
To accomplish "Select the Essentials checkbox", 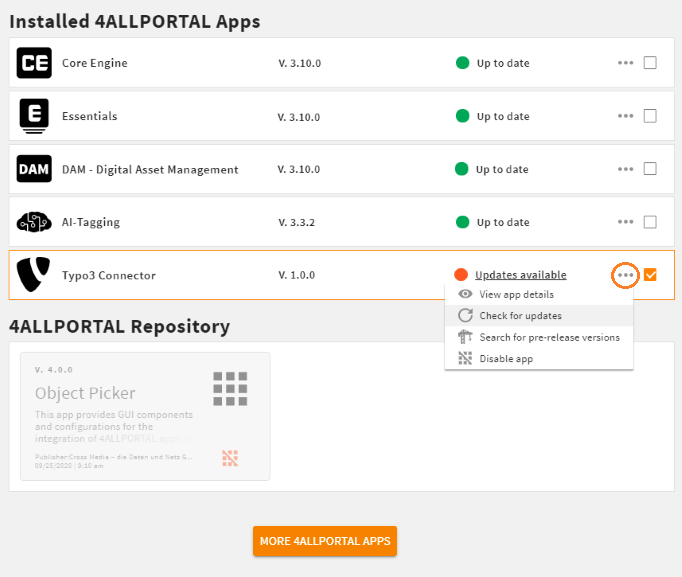I will (650, 116).
